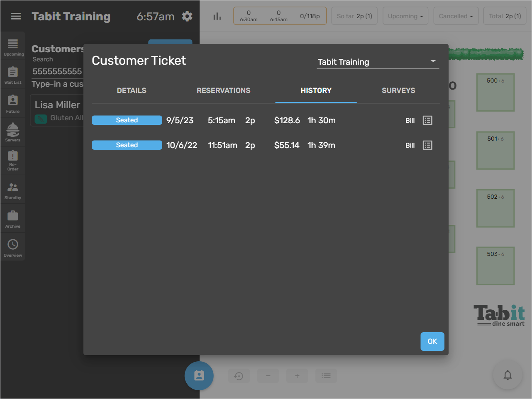Screen dimensions: 532x399
Task: Switch to the SURVEYS tab
Action: pos(398,90)
